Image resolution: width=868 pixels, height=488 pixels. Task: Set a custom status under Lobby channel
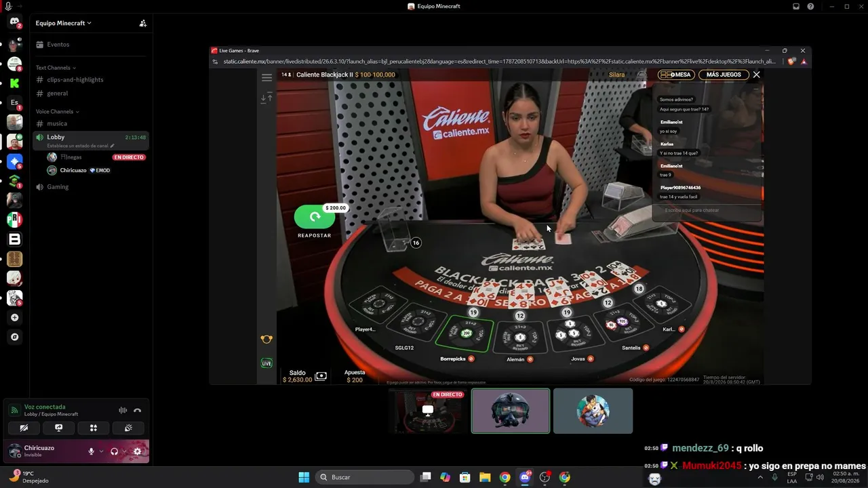[x=81, y=146]
